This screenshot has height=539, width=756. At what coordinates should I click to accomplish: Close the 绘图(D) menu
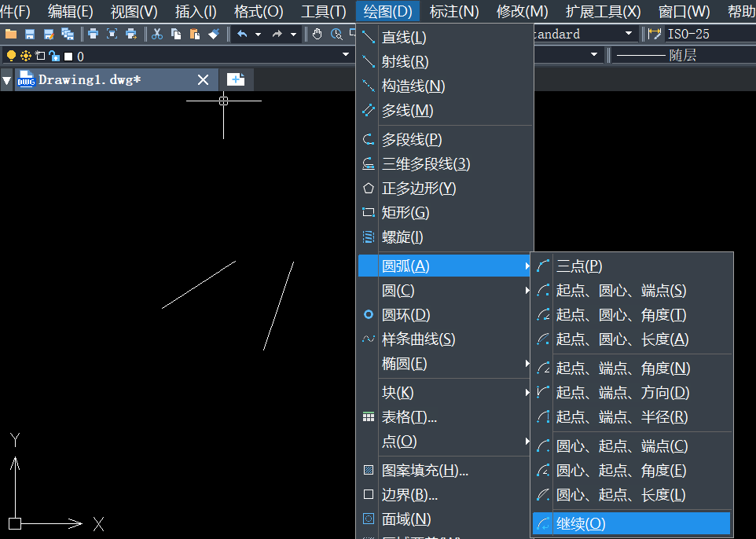point(387,11)
